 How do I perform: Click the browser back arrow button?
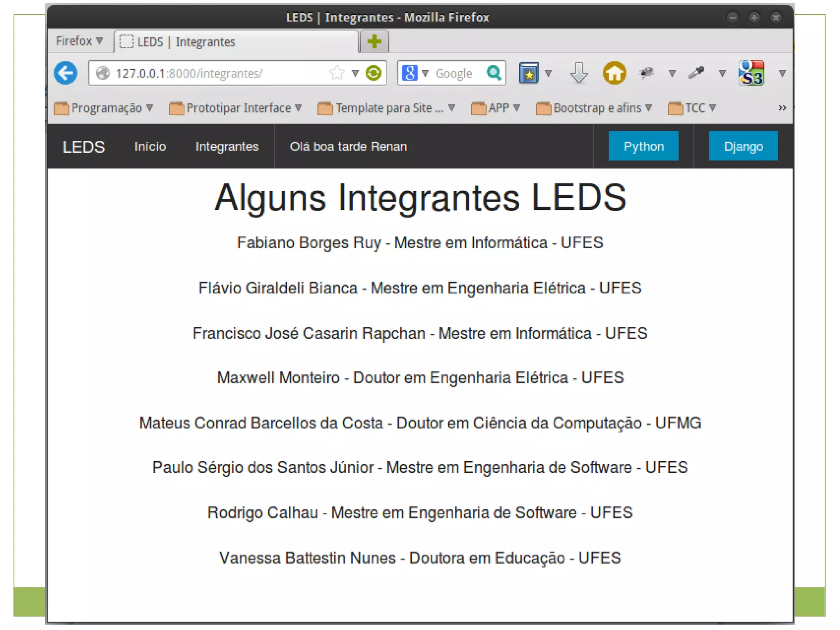(x=66, y=73)
